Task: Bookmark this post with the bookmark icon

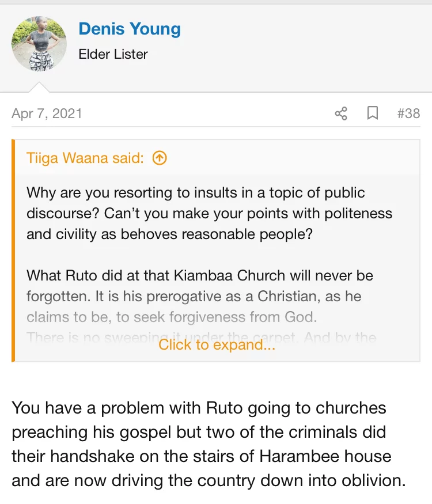Action: tap(373, 113)
